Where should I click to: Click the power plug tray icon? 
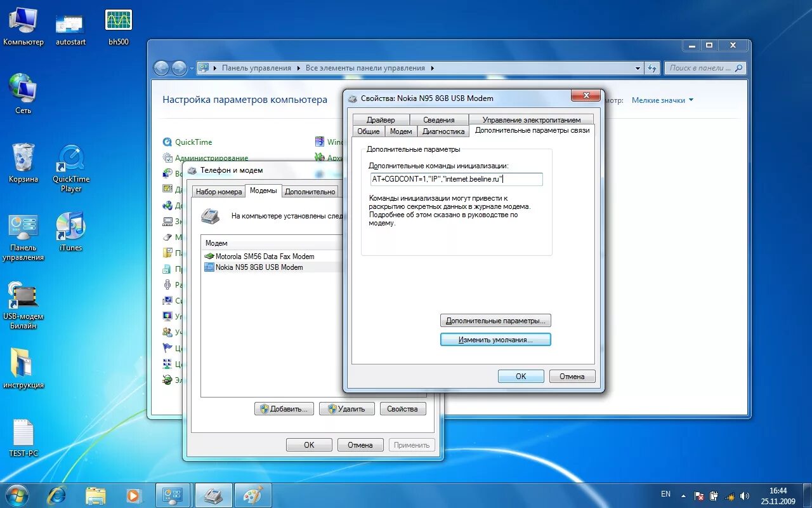pos(714,495)
